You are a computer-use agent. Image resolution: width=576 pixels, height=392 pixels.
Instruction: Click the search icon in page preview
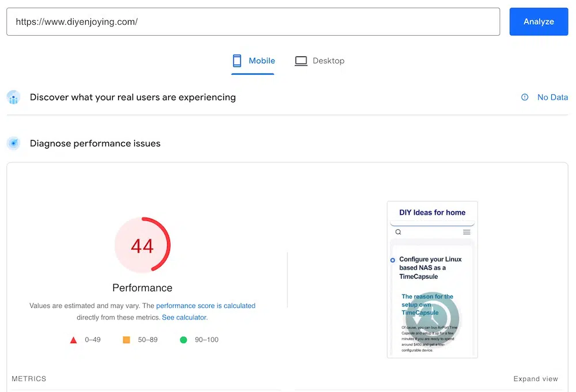398,232
